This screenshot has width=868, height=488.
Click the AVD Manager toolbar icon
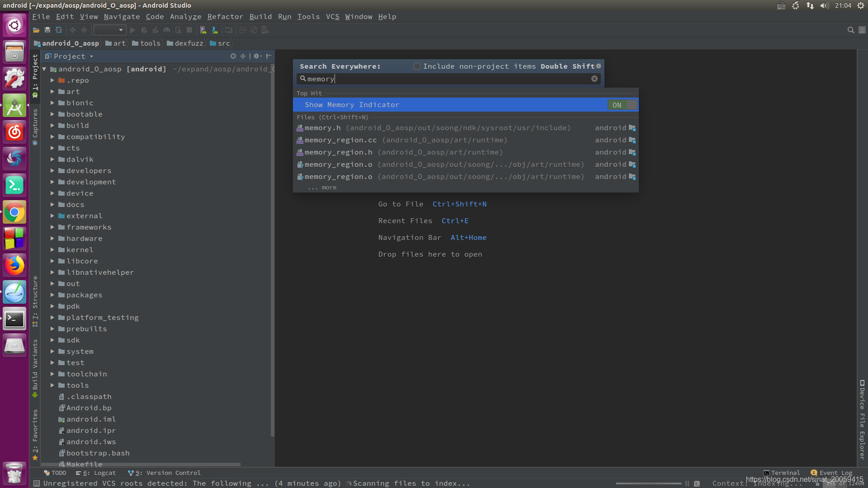coord(203,30)
